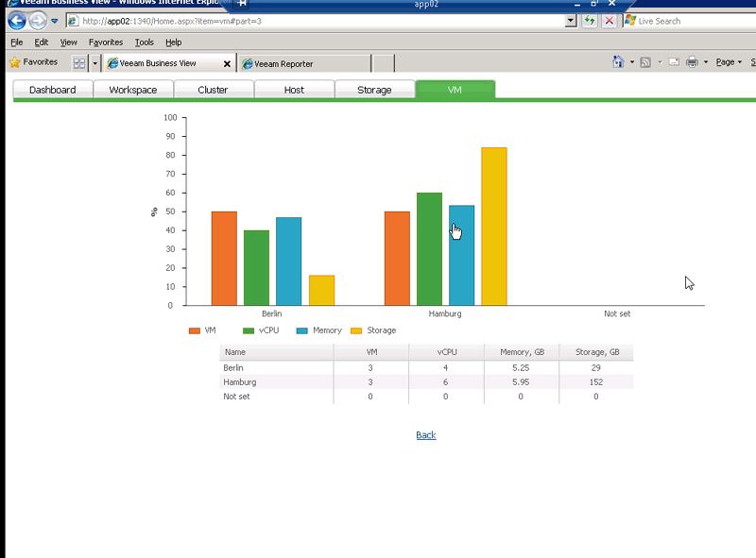Switch to the Storage tab
The width and height of the screenshot is (756, 558).
coord(374,90)
